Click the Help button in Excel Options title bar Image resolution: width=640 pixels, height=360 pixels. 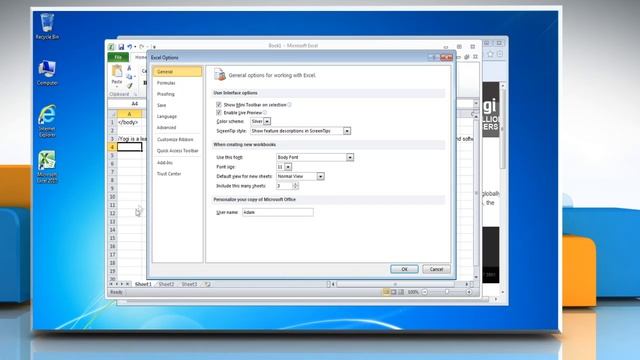click(434, 58)
